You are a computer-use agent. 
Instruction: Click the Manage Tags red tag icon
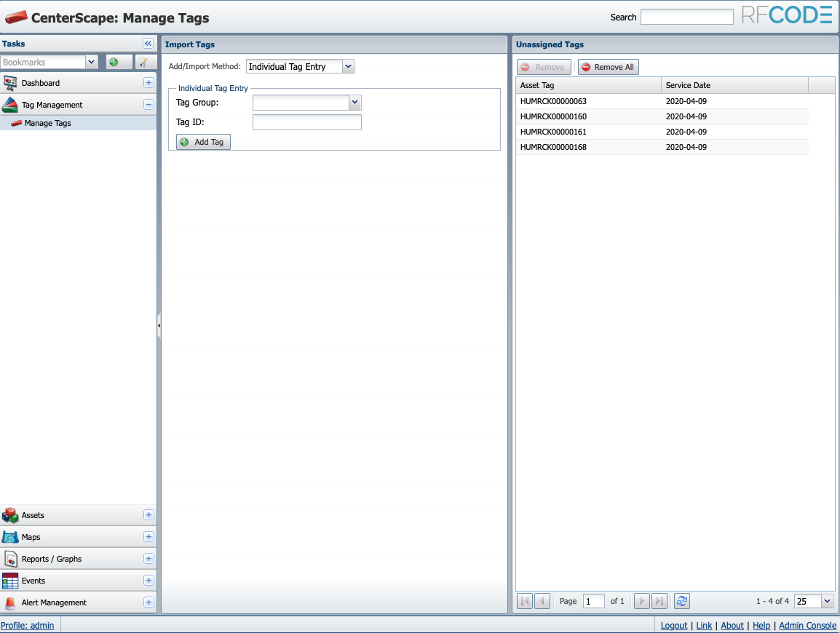17,123
